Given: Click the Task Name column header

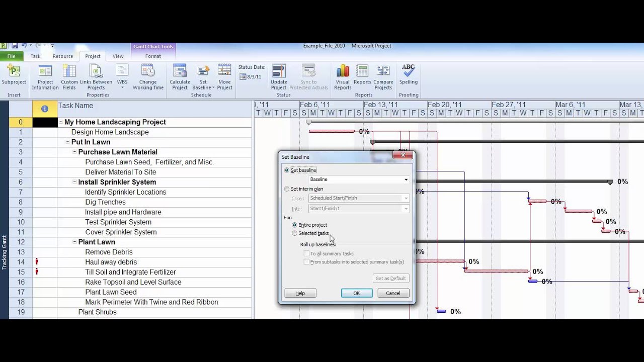Looking at the screenshot, I should point(154,109).
